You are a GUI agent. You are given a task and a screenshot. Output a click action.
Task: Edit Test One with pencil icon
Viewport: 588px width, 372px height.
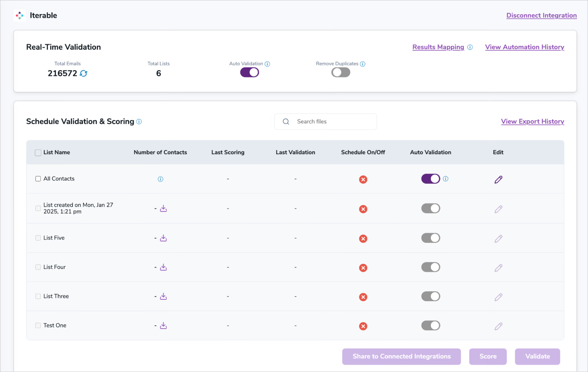point(498,326)
